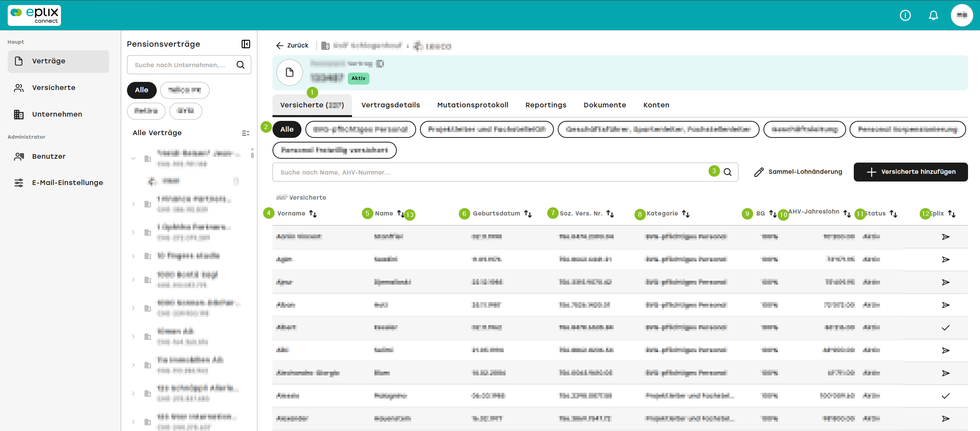Viewport: 980px width, 431px height.
Task: Click the magnifier in the insured search
Action: tap(728, 172)
